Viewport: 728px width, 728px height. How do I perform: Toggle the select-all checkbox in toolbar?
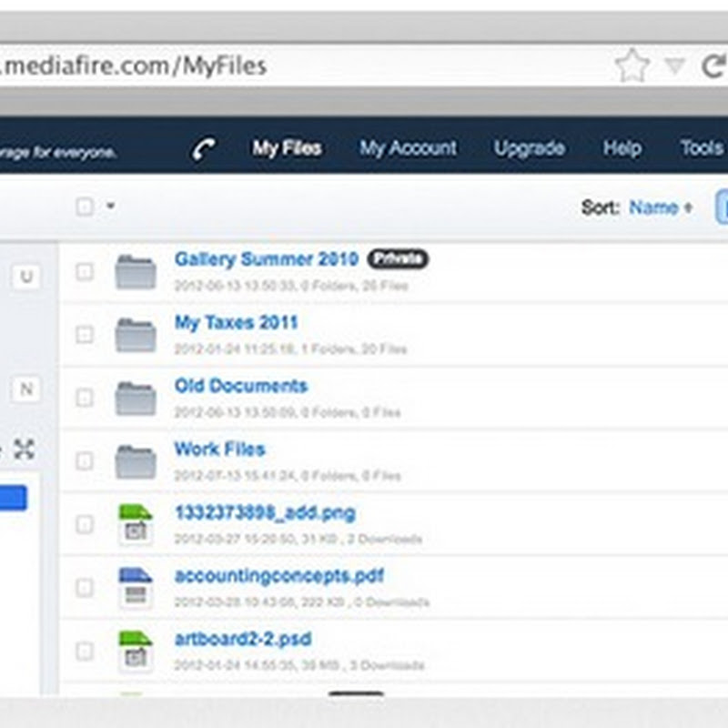(x=85, y=207)
